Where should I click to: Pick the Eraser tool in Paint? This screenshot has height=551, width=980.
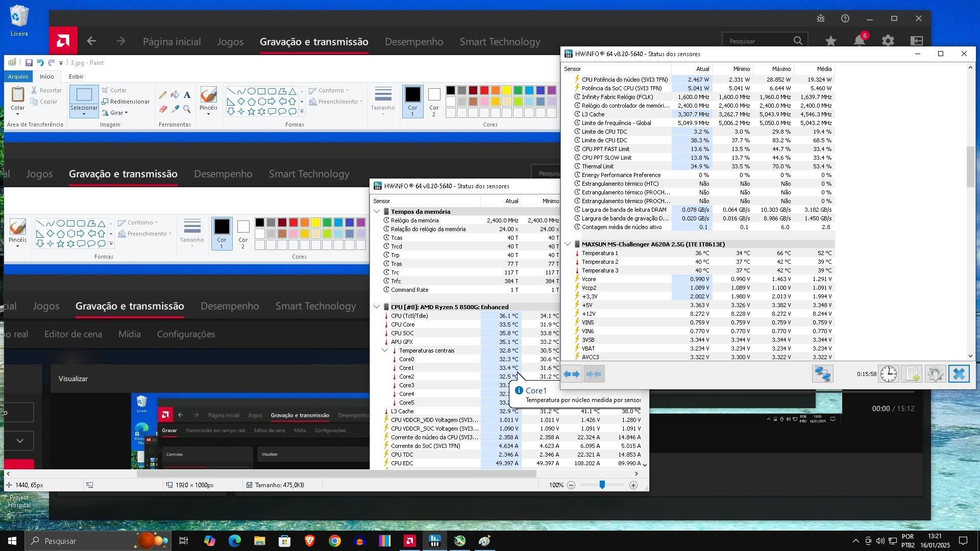click(163, 109)
